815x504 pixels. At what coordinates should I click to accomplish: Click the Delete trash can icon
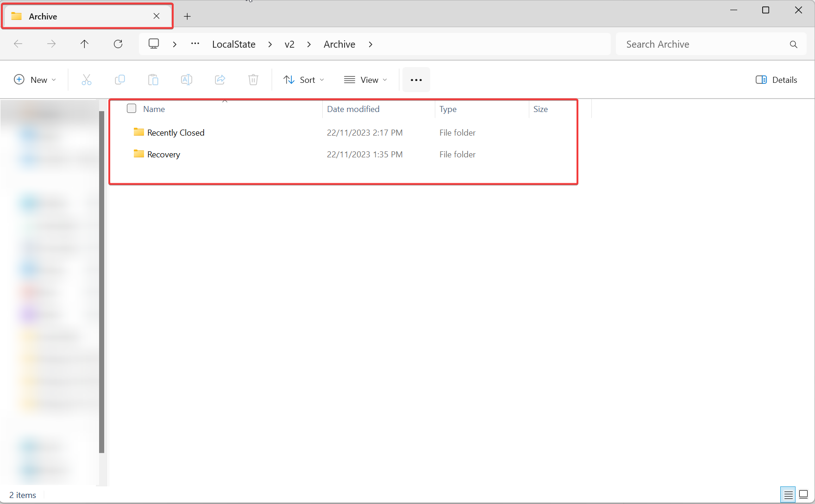click(253, 80)
